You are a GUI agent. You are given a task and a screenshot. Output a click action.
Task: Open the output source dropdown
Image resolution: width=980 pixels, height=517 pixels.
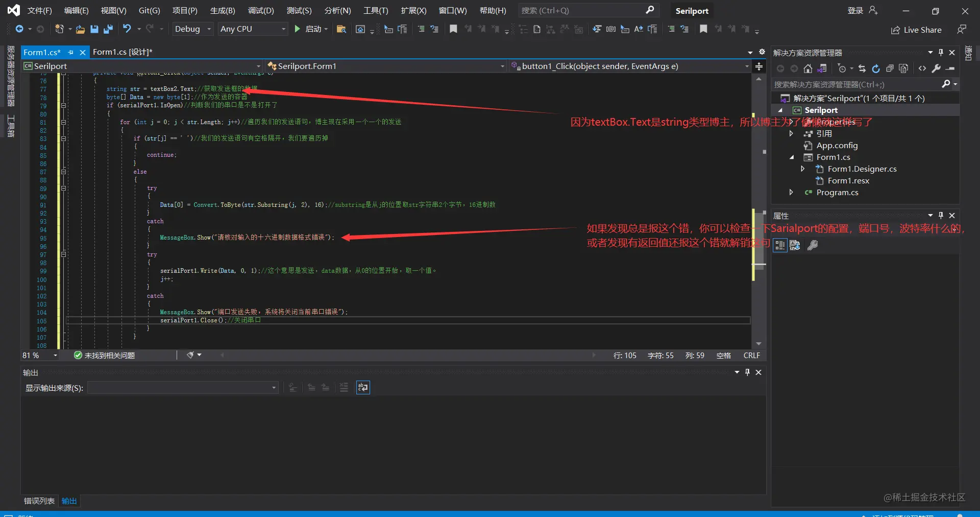point(183,388)
